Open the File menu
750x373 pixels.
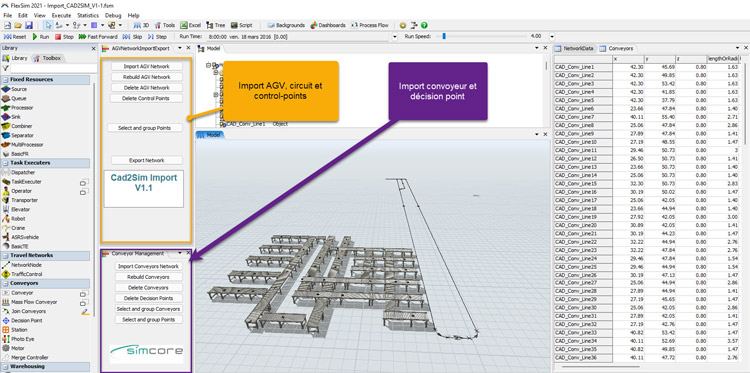pyautogui.click(x=7, y=15)
